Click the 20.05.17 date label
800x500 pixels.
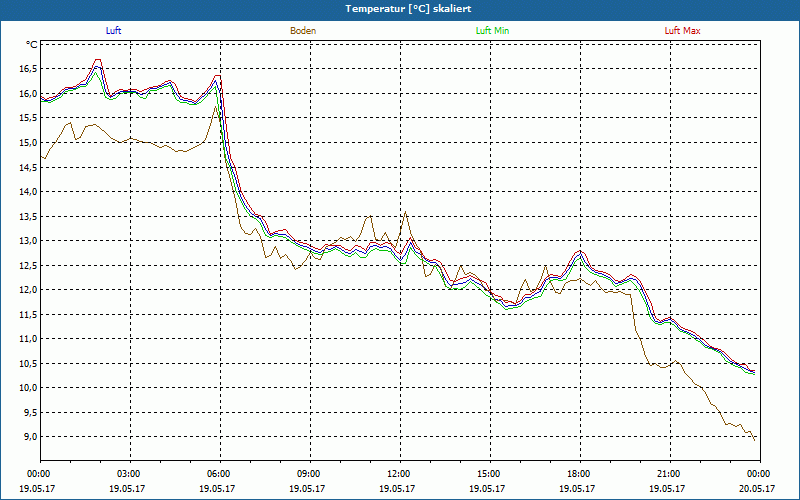click(x=757, y=489)
